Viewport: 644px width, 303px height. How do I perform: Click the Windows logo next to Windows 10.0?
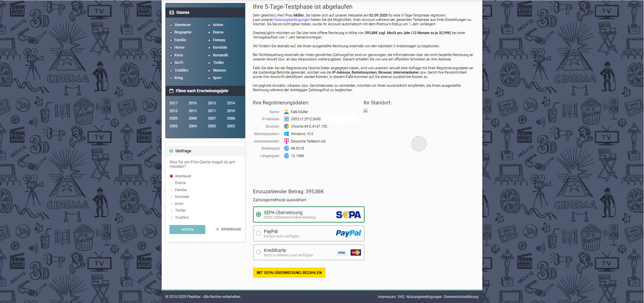pyautogui.click(x=286, y=134)
